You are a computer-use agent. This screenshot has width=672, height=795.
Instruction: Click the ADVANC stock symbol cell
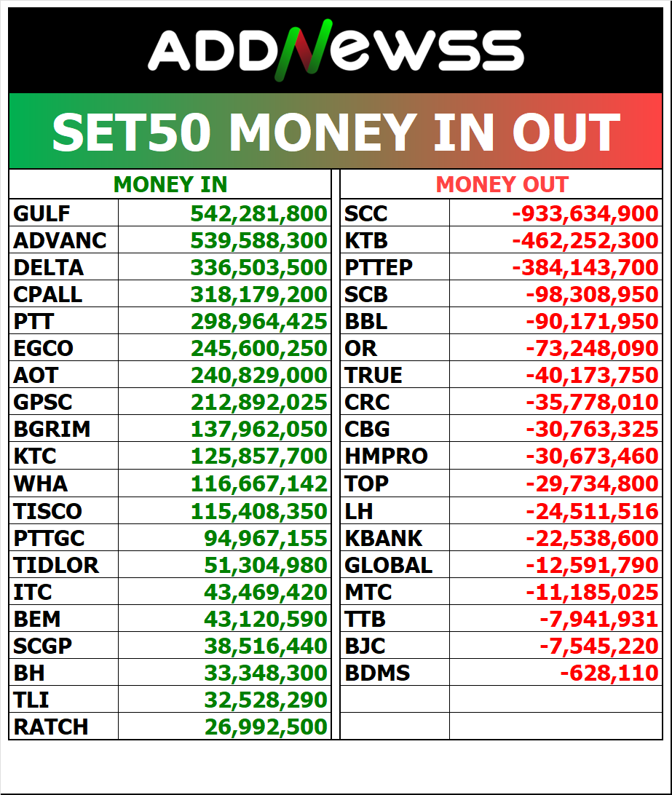point(60,240)
